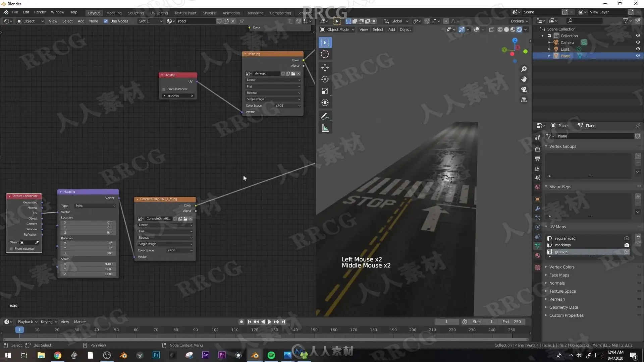Select the markings UV map entry
Screen dimensions: 644x362
pyautogui.click(x=562, y=245)
